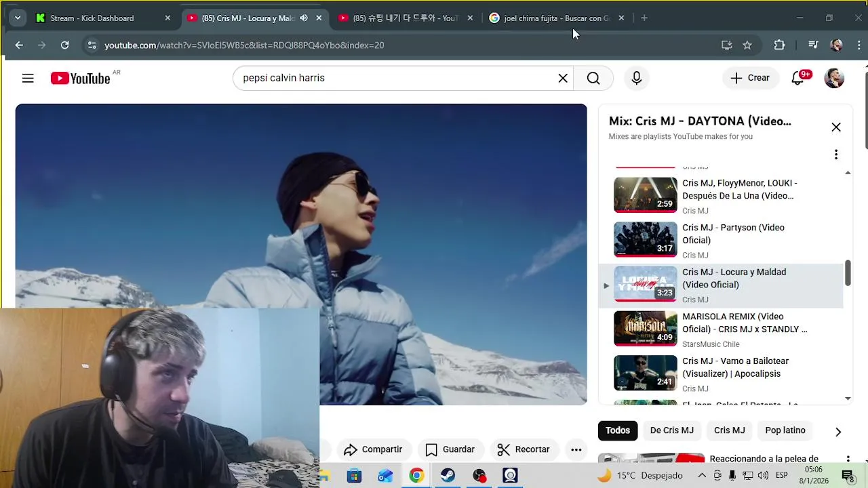Image resolution: width=868 pixels, height=488 pixels.
Task: Click the playlist scrollbar thumb
Action: 848,272
